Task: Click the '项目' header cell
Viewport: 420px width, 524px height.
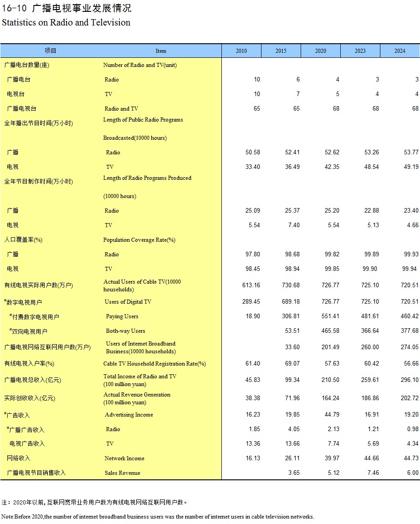Action: click(x=51, y=51)
